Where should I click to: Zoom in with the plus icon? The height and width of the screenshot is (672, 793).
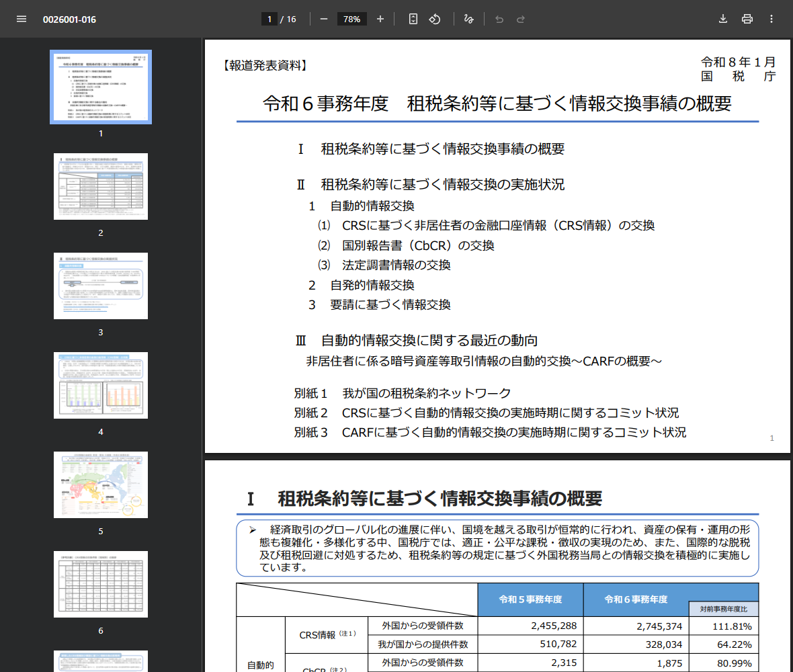(380, 19)
